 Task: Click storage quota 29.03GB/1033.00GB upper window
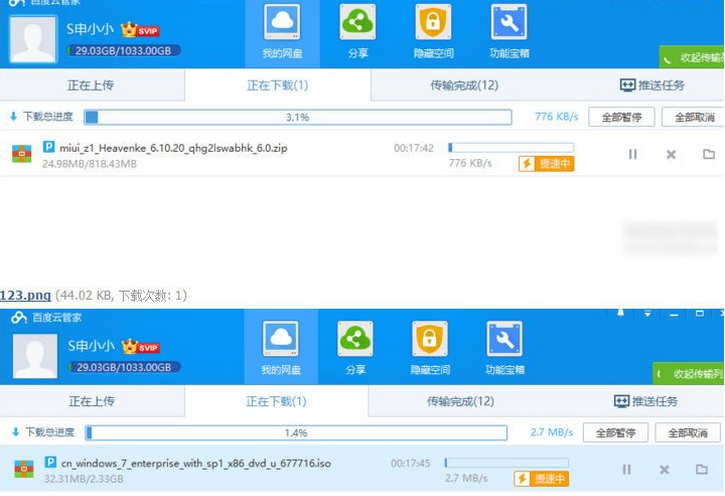point(123,50)
